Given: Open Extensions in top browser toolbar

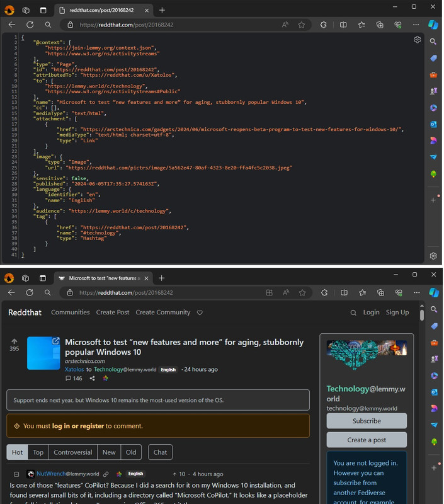Looking at the screenshot, I should tap(324, 25).
